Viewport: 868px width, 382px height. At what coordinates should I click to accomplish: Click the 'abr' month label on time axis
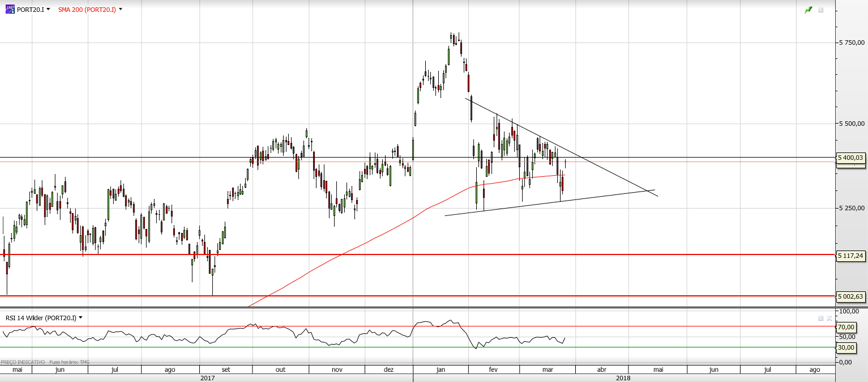click(602, 370)
